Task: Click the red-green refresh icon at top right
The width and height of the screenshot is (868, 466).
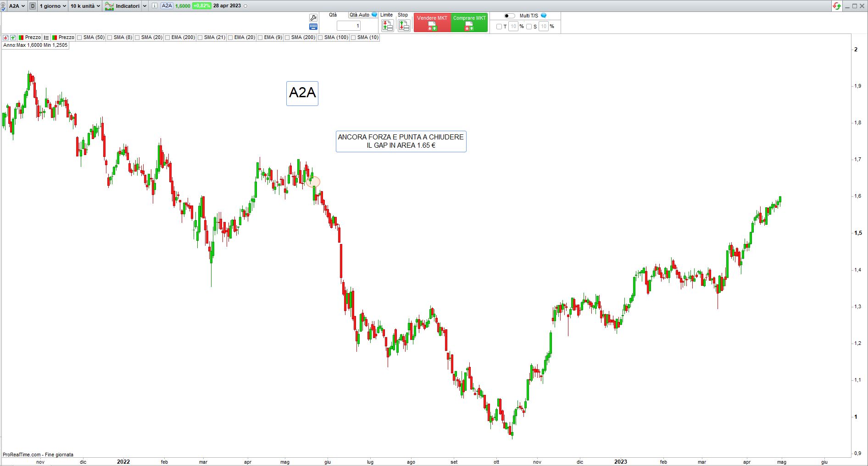Action: pos(837,6)
